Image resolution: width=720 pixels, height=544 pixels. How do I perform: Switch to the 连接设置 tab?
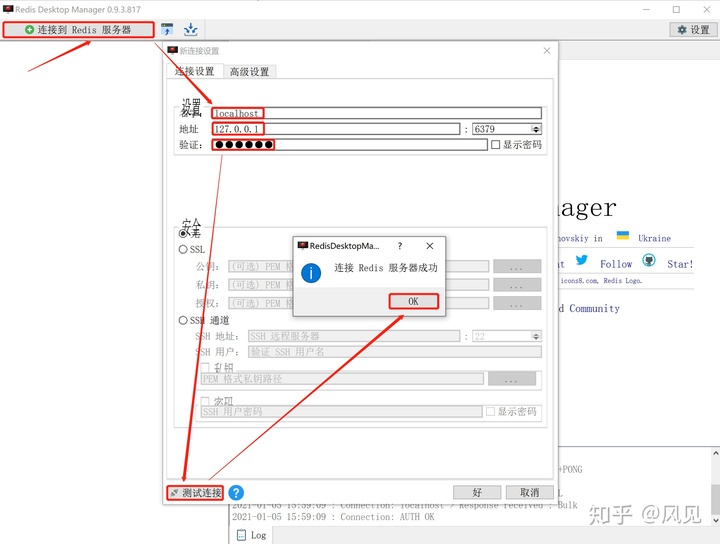coord(195,72)
